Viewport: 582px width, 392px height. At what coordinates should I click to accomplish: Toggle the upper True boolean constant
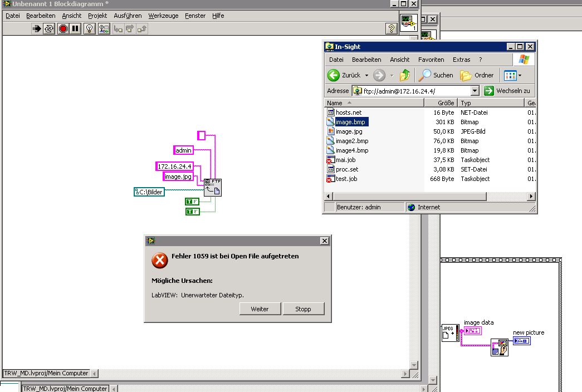(192, 202)
